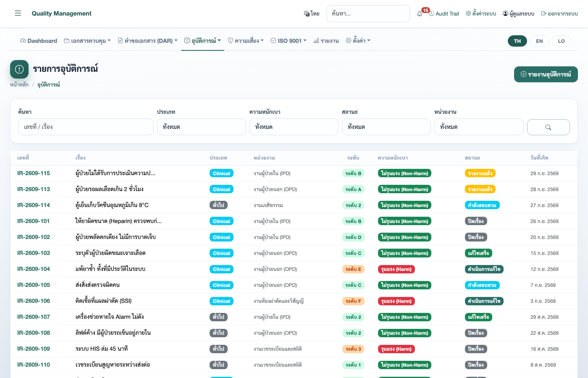The image size is (588, 378).
Task: Select the TH language toggle
Action: coord(517,41)
